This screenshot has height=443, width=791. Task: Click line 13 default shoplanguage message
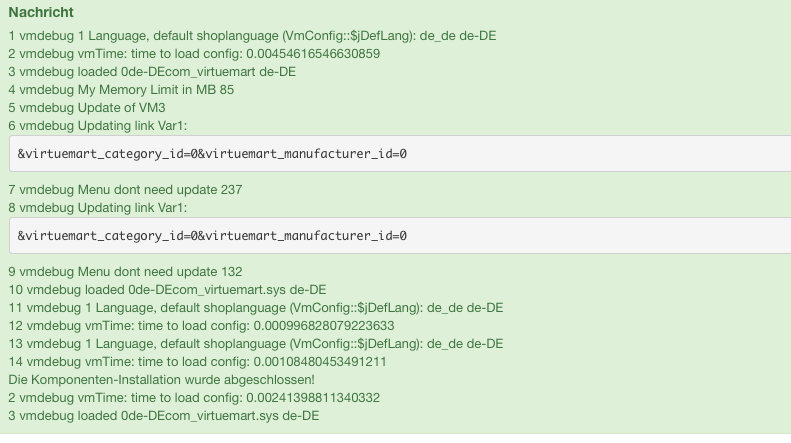[255, 344]
